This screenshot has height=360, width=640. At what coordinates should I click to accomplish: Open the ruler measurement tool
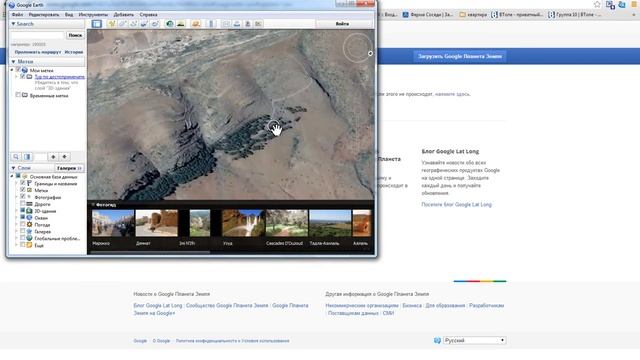[x=211, y=24]
